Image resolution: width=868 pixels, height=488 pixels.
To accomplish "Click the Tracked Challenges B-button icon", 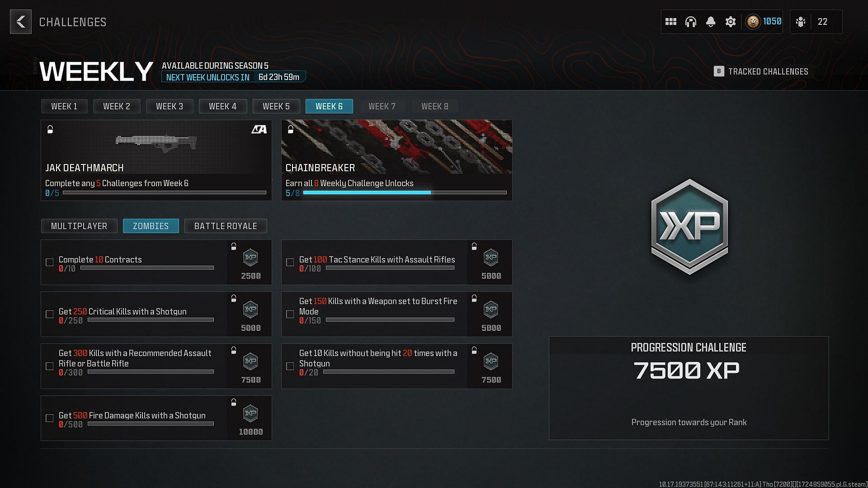I will tap(719, 71).
